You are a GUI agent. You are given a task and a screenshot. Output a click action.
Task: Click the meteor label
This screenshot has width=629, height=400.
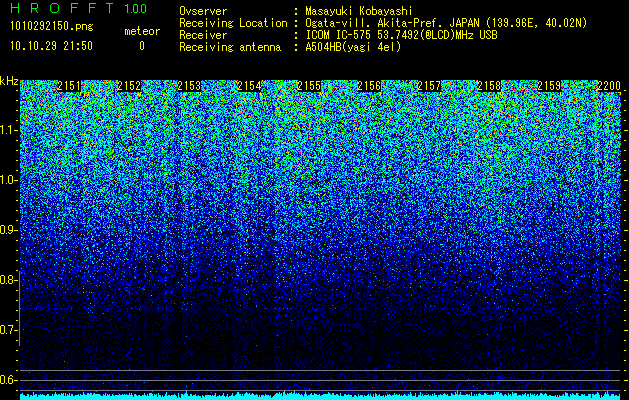click(x=142, y=31)
